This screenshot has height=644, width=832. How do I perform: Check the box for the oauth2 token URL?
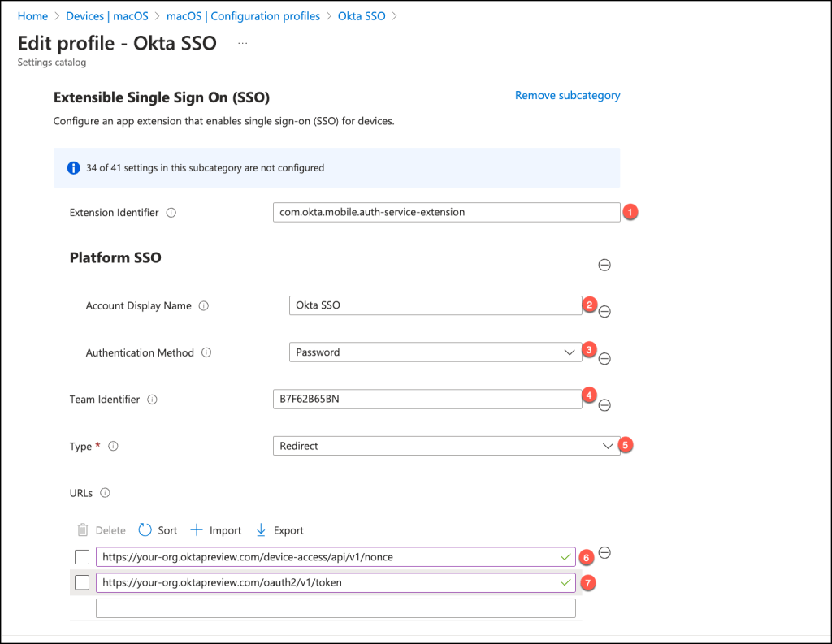click(x=82, y=582)
